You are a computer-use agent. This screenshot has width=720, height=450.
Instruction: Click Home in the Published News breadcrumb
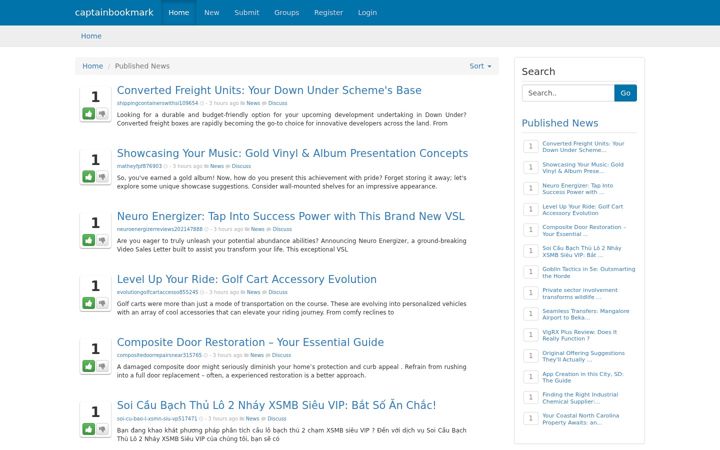click(92, 66)
